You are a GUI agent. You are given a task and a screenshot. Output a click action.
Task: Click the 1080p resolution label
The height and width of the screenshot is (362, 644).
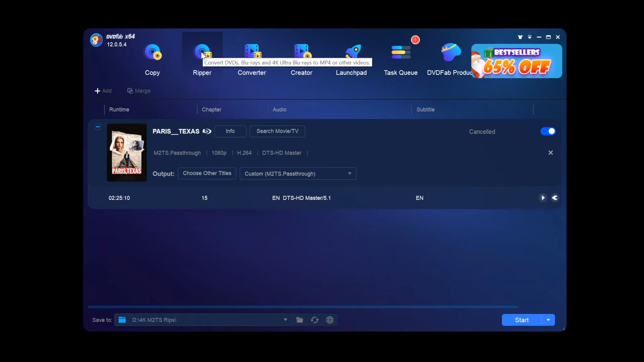pyautogui.click(x=219, y=153)
